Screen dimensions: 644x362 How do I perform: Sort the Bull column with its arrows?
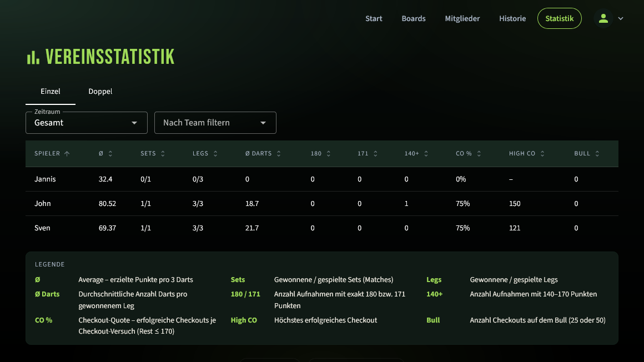click(597, 154)
